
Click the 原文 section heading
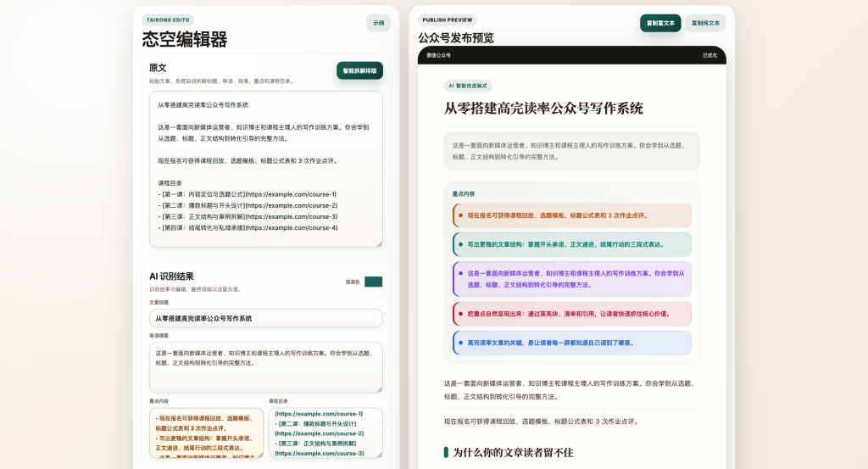[x=158, y=68]
